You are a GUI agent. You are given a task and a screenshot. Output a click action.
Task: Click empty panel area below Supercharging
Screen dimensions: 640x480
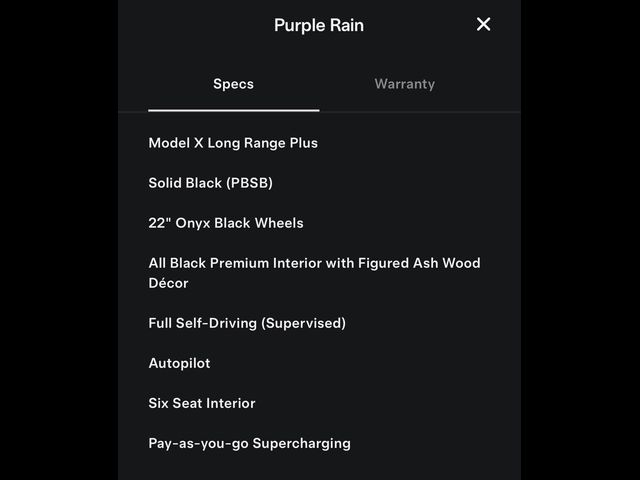click(319, 467)
